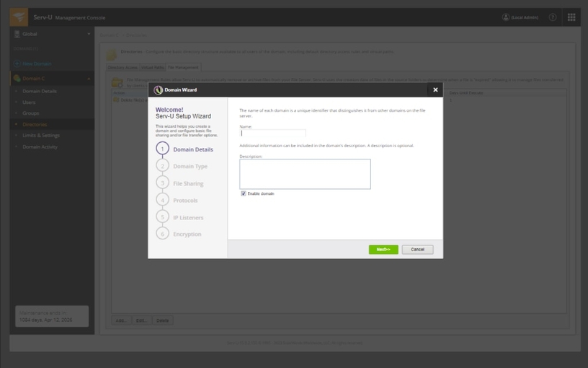This screenshot has width=588, height=368.
Task: Open Domain Details in sidebar
Action: (x=40, y=91)
